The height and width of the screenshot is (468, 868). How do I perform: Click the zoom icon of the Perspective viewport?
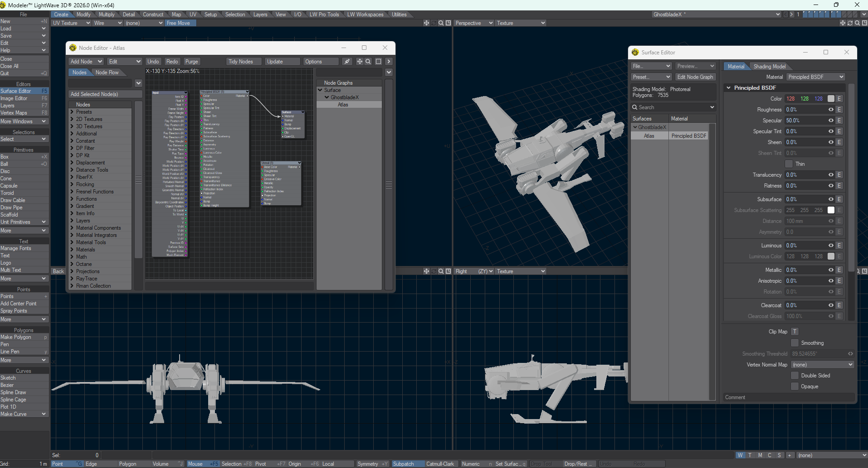857,23
